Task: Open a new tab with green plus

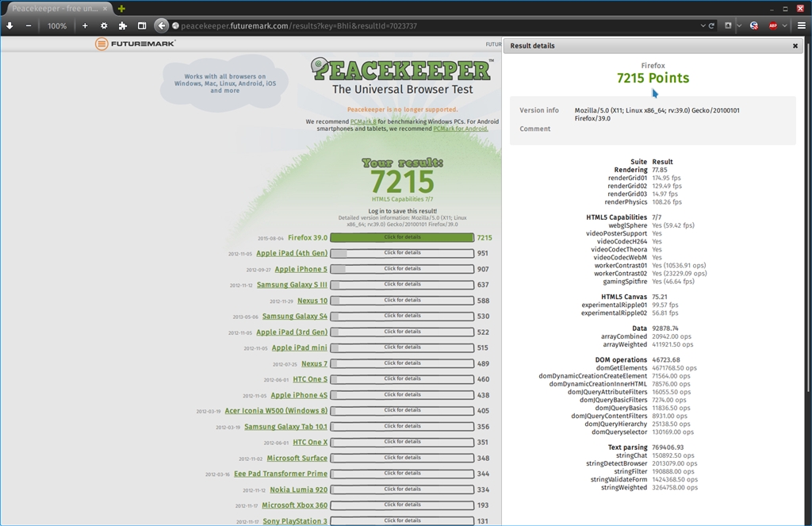Action: coord(121,8)
